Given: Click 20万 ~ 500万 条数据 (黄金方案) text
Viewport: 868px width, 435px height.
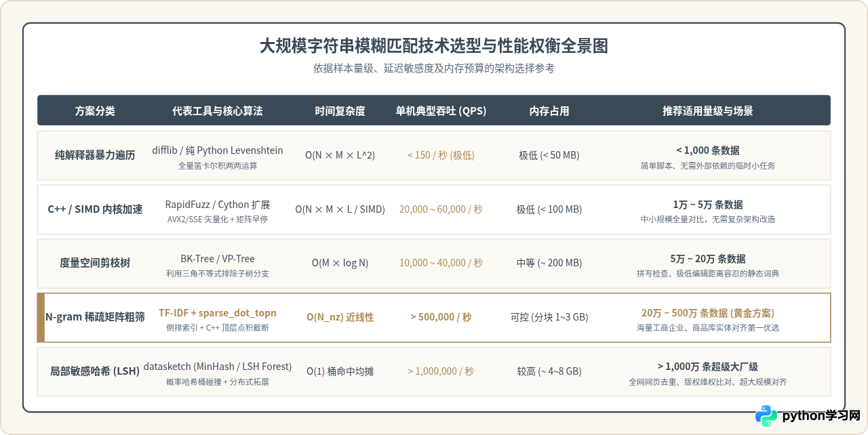Looking at the screenshot, I should [708, 313].
